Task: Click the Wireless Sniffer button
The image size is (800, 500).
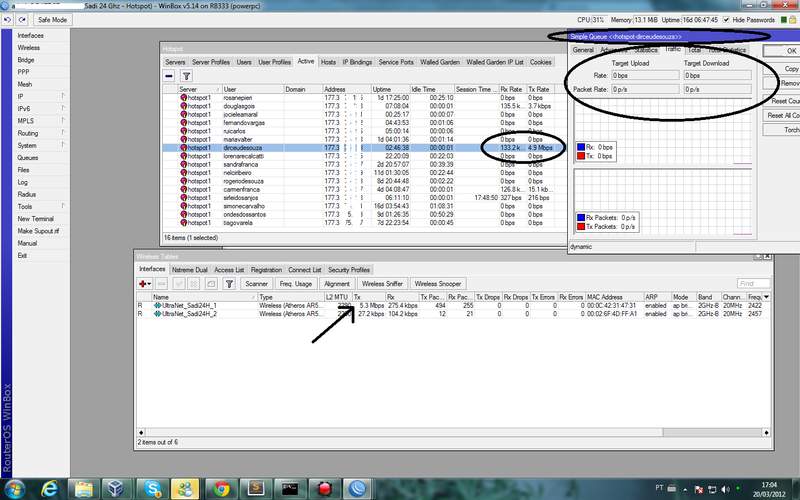Action: 382,284
